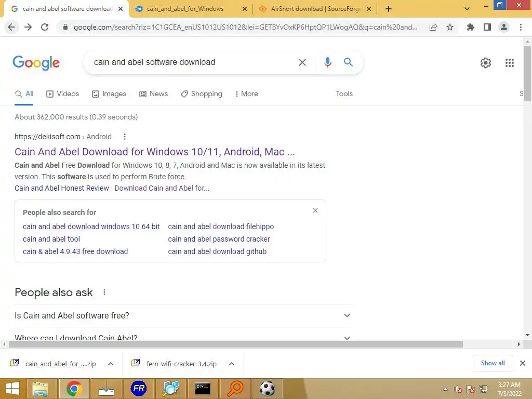Close the AirSnort download tab
The height and width of the screenshot is (399, 532).
point(369,9)
